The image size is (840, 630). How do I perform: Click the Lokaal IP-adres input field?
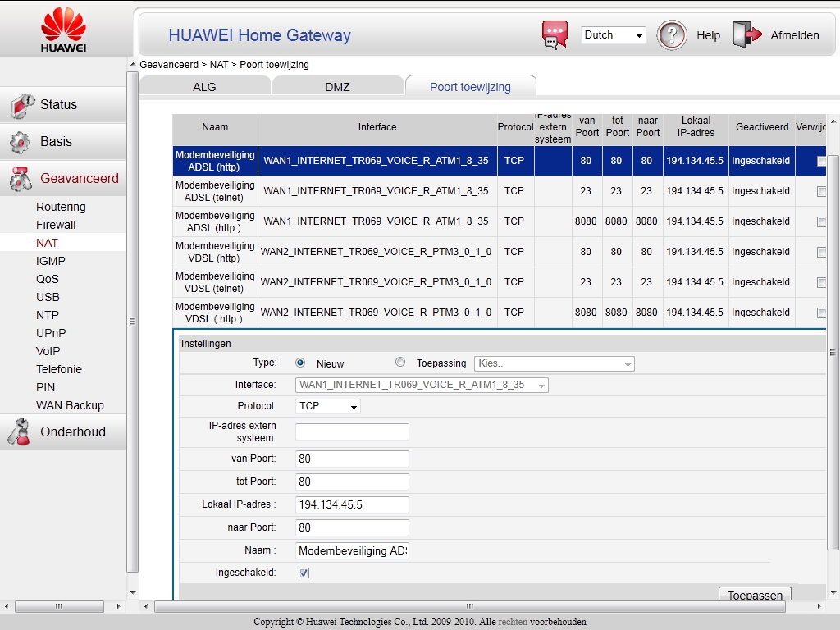pos(352,504)
